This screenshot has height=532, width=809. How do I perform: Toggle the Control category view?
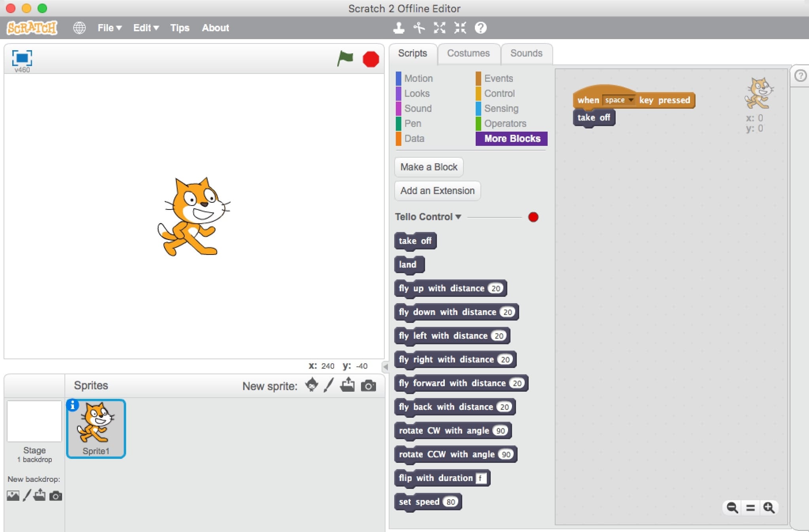point(499,92)
